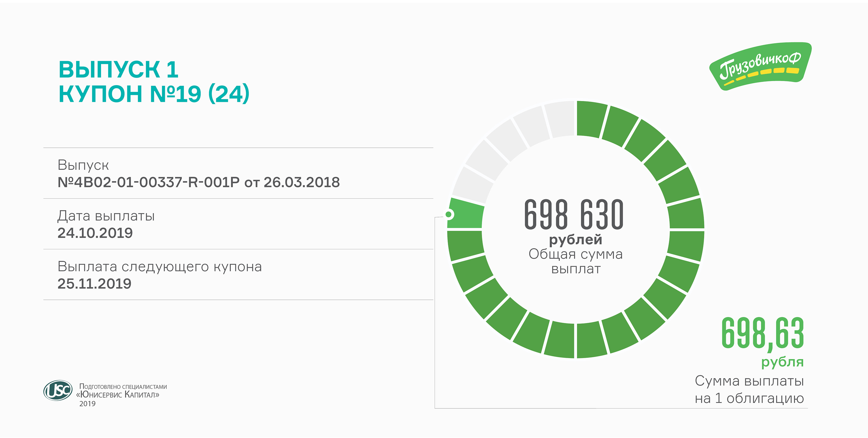Click the white dot marker on ring
This screenshot has height=438, width=868.
[448, 214]
